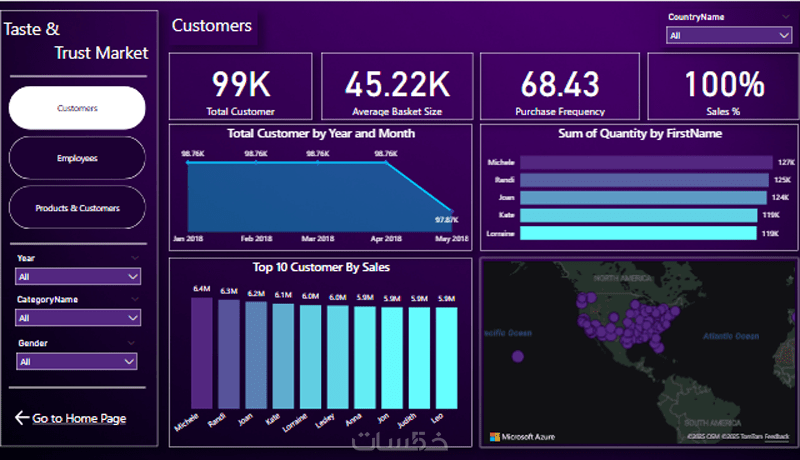Click the Kate 6.1M column in Top 10
The height and width of the screenshot is (460, 800).
(x=283, y=356)
